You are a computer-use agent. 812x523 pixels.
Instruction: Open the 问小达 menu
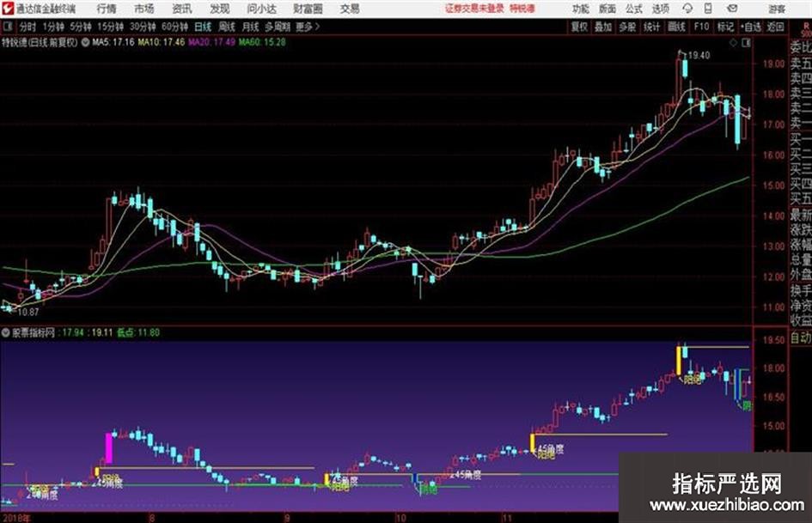(261, 9)
